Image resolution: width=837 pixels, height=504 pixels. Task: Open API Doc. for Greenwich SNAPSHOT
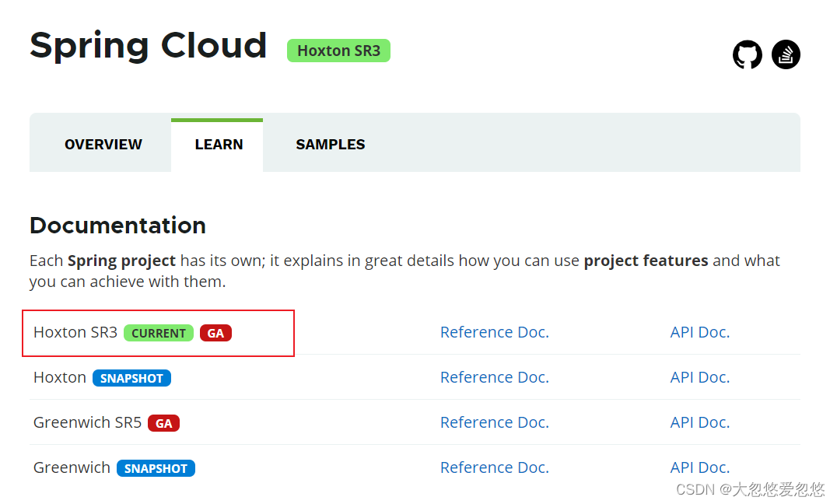coord(700,467)
